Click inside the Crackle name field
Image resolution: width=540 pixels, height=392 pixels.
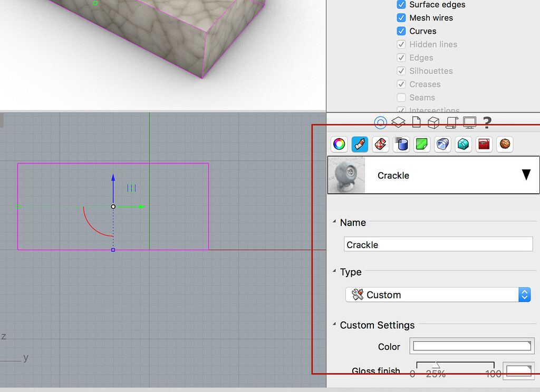(x=438, y=244)
